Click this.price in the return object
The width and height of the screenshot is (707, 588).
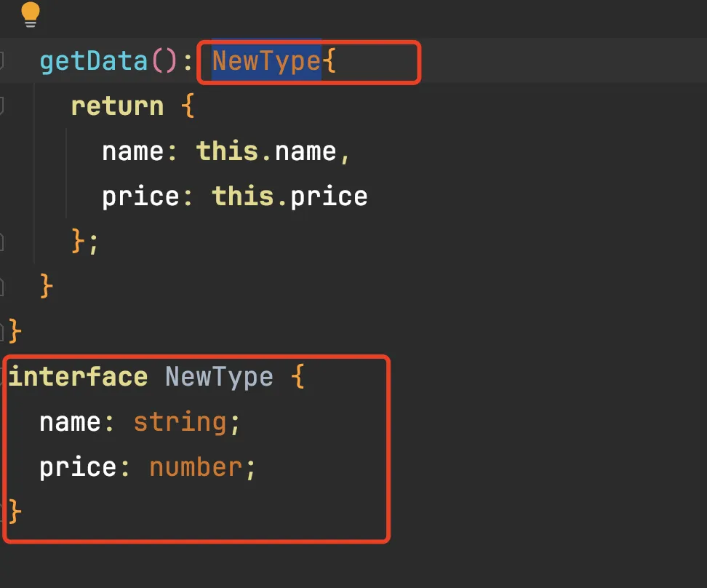click(x=289, y=196)
